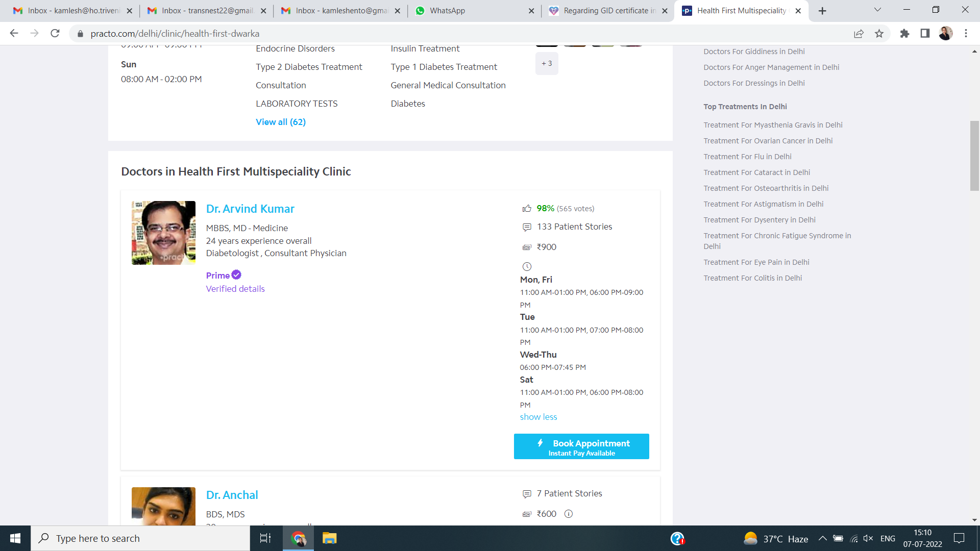Image resolution: width=980 pixels, height=551 pixels.
Task: Open the Chrome three-dot menu
Action: [x=966, y=34]
